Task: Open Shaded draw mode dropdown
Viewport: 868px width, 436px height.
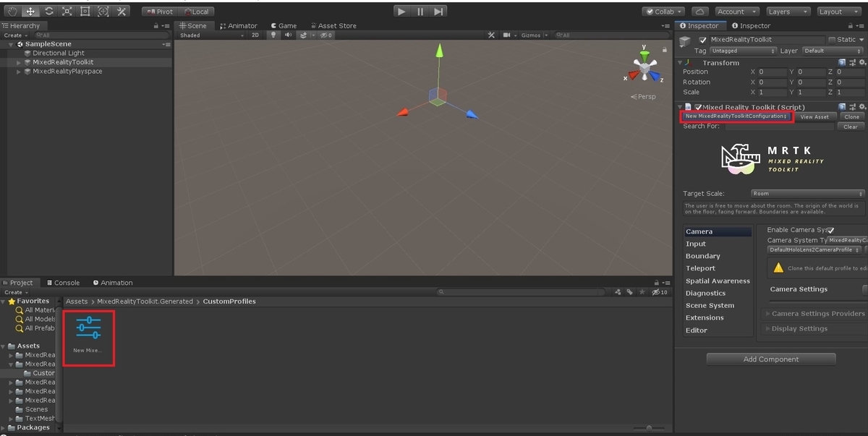Action: point(211,35)
